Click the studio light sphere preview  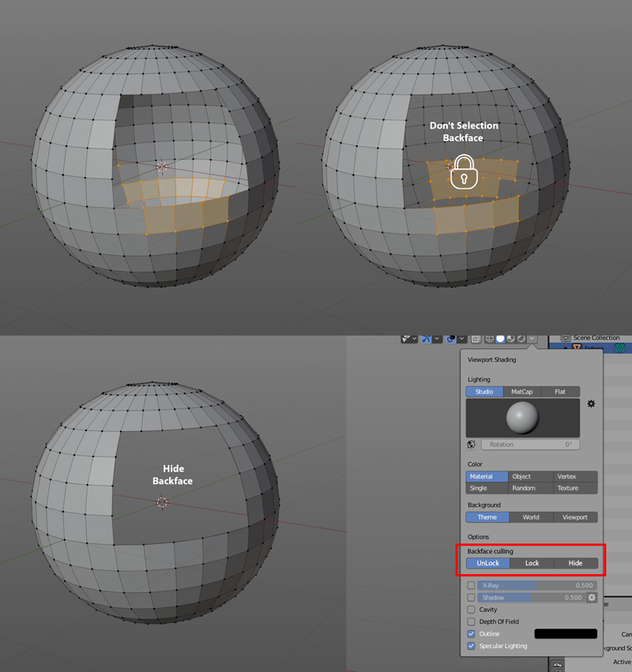[523, 419]
